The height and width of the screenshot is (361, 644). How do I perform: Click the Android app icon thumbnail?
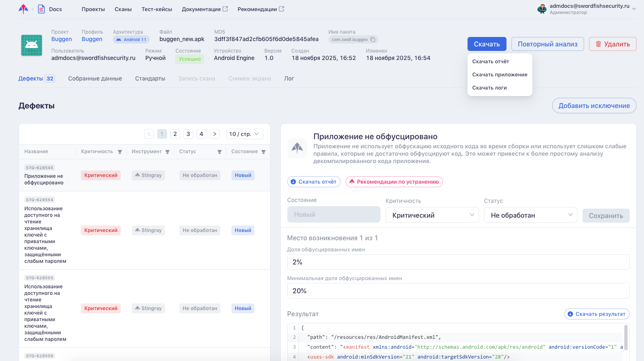(x=32, y=45)
